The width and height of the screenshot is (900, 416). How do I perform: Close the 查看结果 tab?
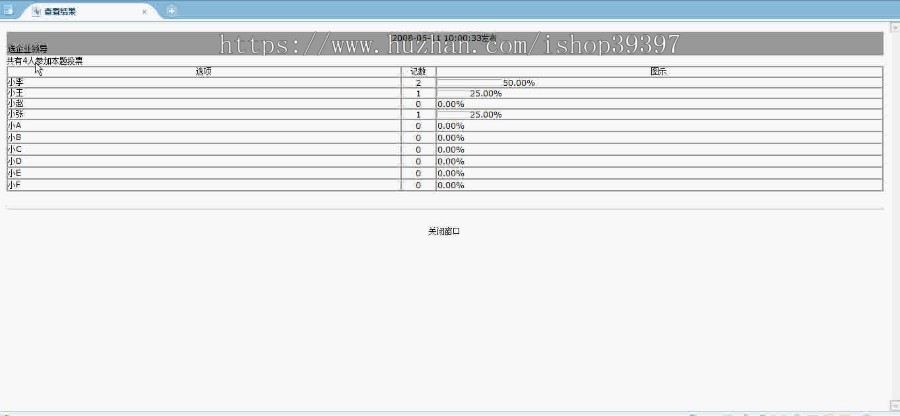click(x=145, y=11)
